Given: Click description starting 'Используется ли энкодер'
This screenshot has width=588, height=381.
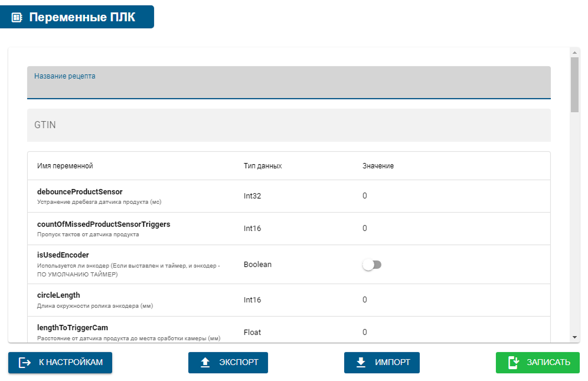Looking at the screenshot, I should tap(128, 270).
